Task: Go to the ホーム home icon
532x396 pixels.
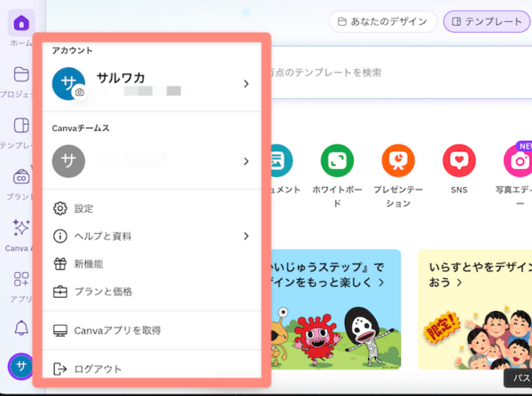Action: pyautogui.click(x=21, y=23)
